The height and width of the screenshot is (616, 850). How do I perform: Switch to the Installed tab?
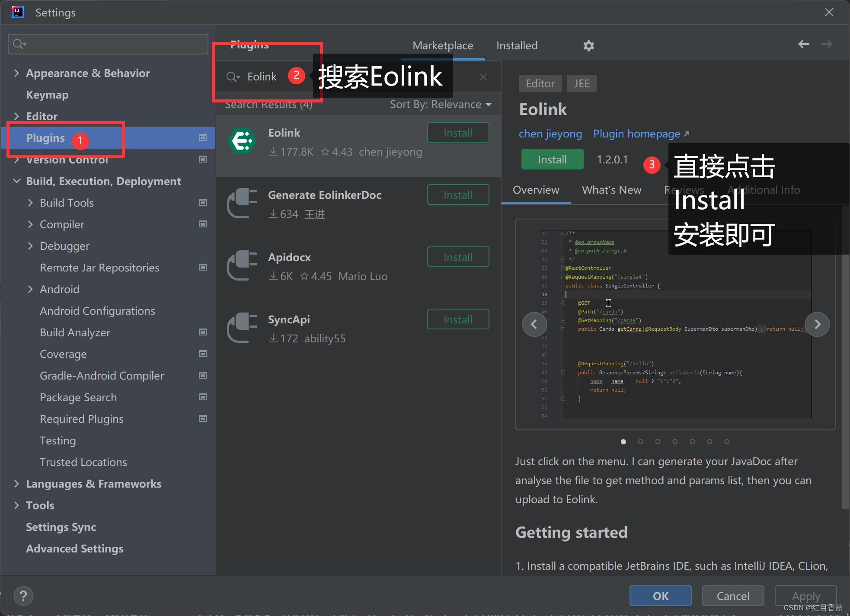coord(517,46)
